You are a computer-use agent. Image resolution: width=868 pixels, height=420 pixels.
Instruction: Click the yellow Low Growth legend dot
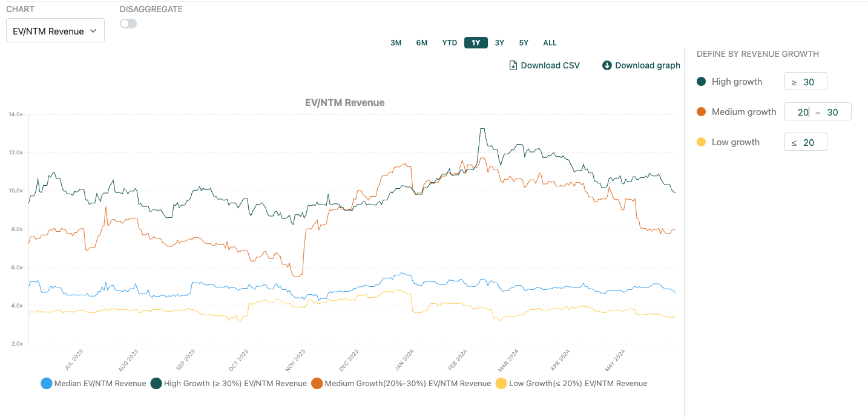coord(501,383)
